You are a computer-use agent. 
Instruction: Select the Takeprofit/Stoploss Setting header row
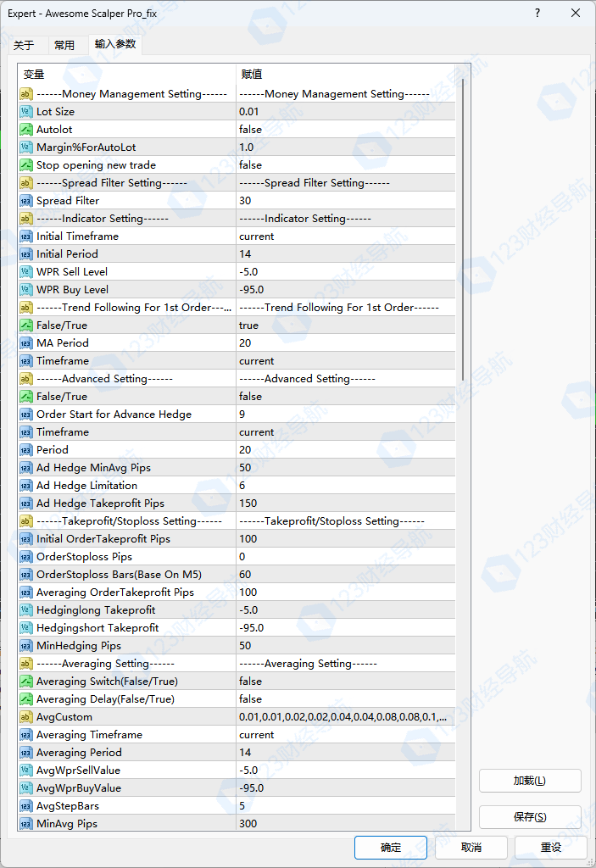coord(237,521)
